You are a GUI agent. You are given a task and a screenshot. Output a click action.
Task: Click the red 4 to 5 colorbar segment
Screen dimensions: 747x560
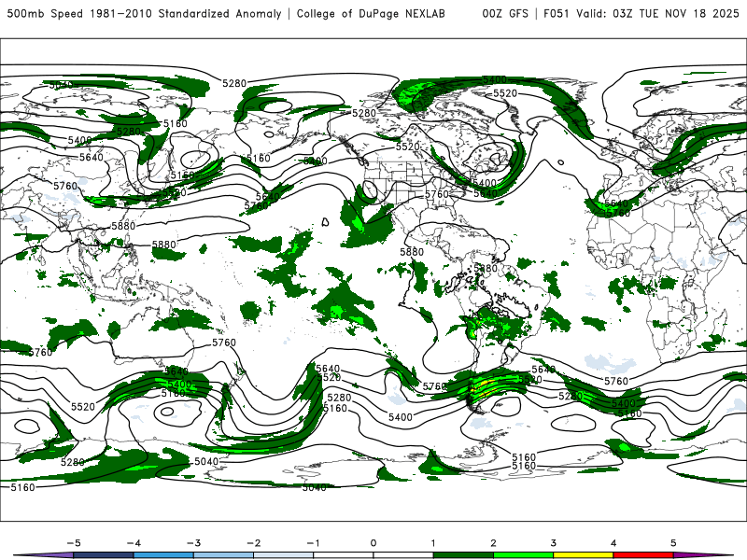coord(643,555)
